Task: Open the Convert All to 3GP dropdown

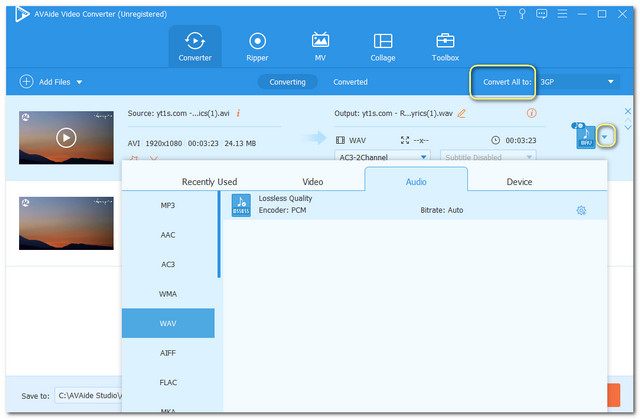Action: click(x=578, y=82)
